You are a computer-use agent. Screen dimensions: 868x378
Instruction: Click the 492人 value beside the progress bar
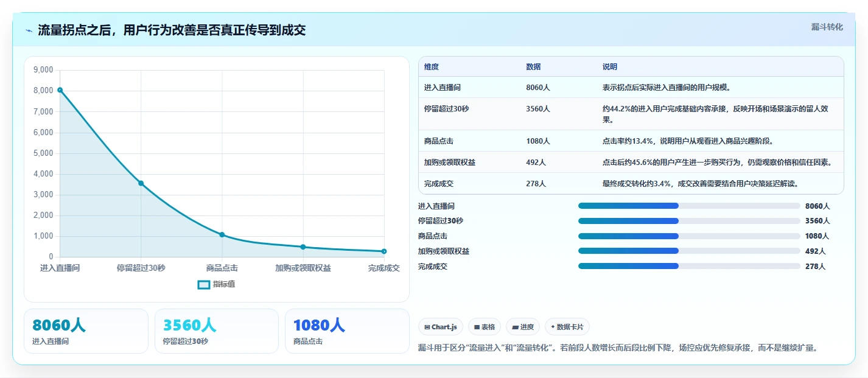click(815, 251)
